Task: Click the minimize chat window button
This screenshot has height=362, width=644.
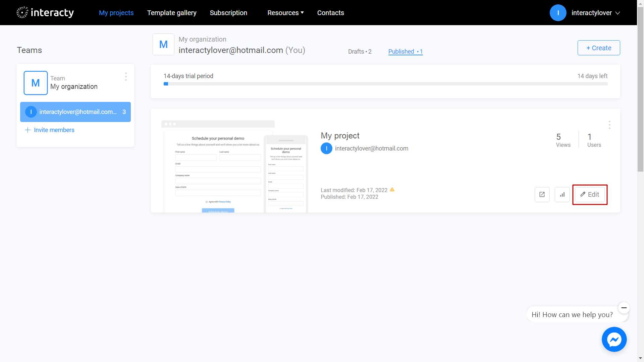Action: (624, 308)
